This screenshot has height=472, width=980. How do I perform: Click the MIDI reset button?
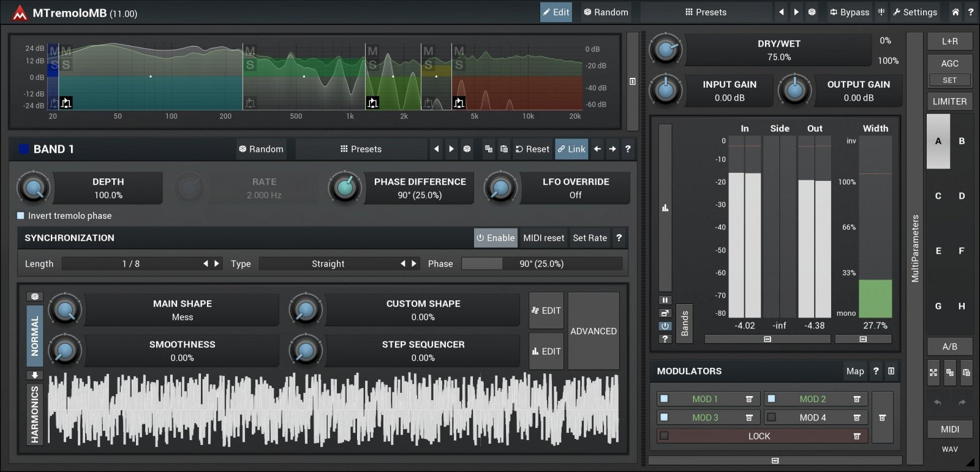click(x=543, y=238)
